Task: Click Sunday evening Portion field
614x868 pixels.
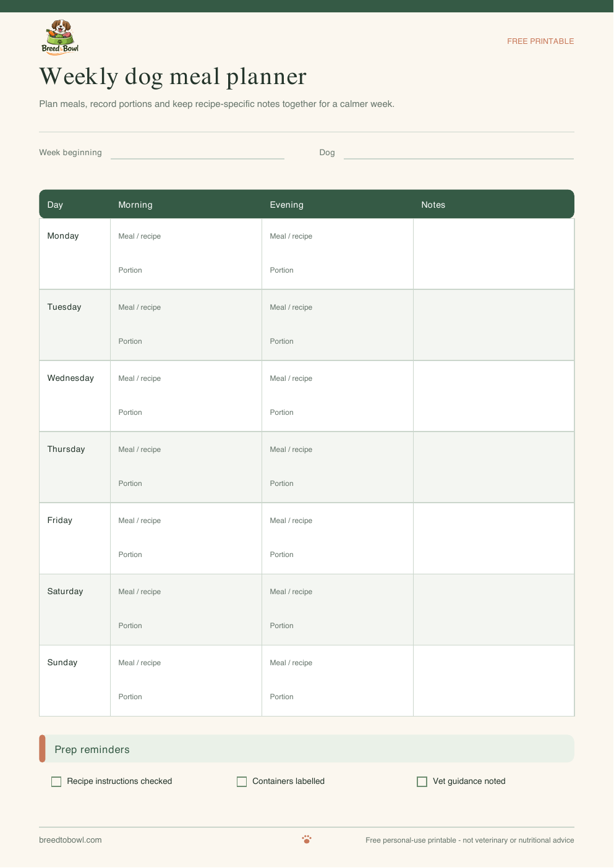Action: [x=281, y=697]
